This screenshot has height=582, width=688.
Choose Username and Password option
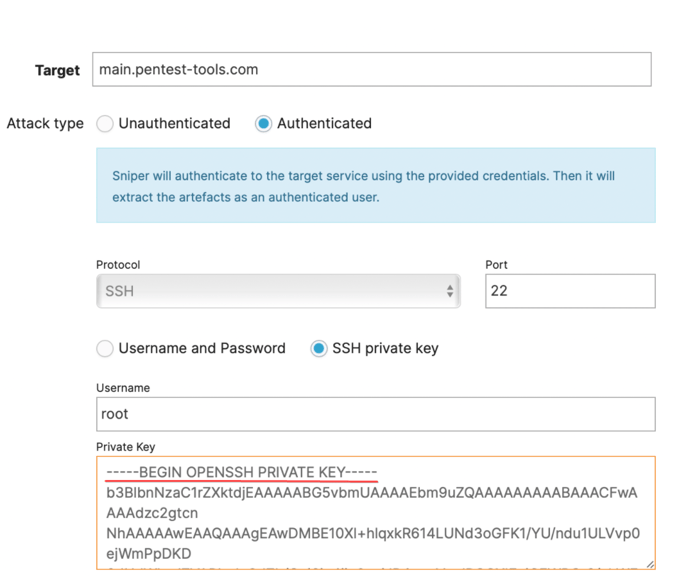pyautogui.click(x=105, y=348)
